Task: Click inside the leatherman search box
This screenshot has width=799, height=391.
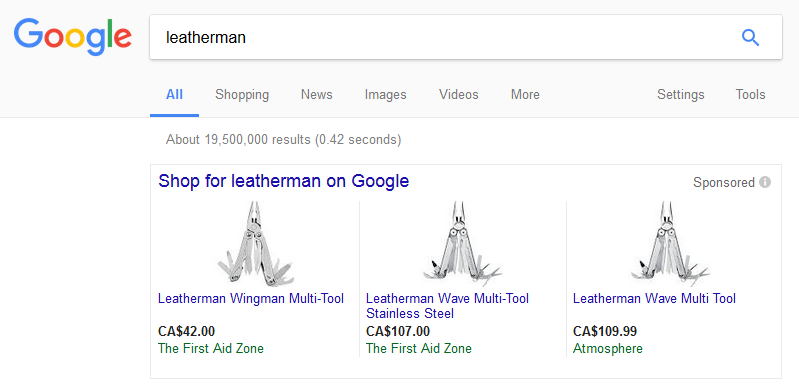Action: (443, 37)
